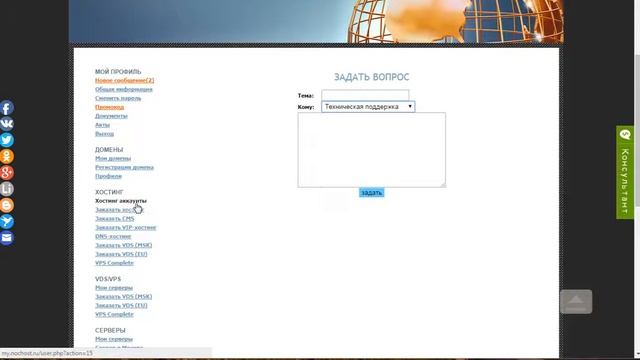This screenshot has height=360, width=640.
Task: Tweet the page with the Twitter icon
Action: [x=7, y=140]
